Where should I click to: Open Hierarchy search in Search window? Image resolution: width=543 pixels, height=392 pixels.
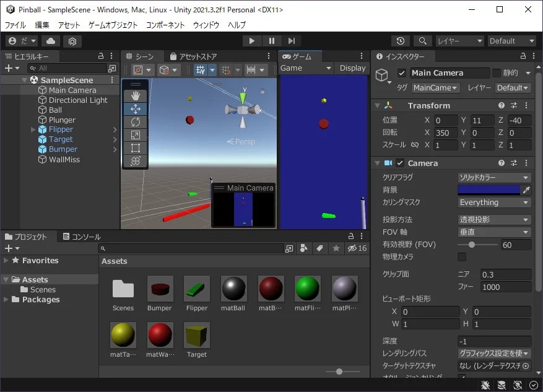(x=112, y=69)
